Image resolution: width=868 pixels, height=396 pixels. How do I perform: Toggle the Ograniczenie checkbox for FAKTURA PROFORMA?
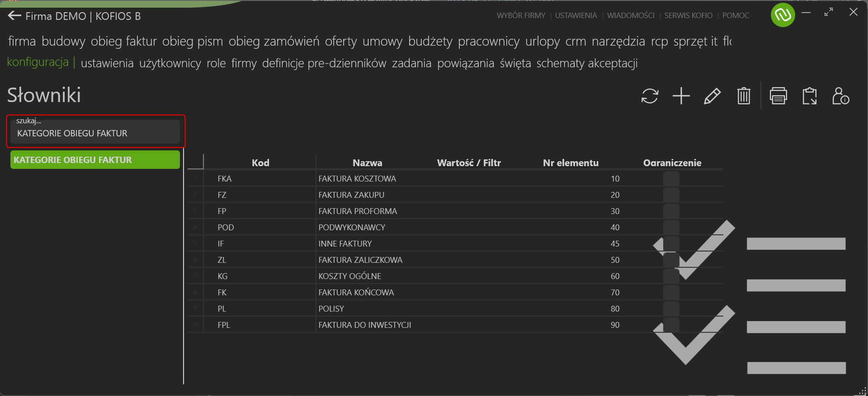pyautogui.click(x=671, y=211)
